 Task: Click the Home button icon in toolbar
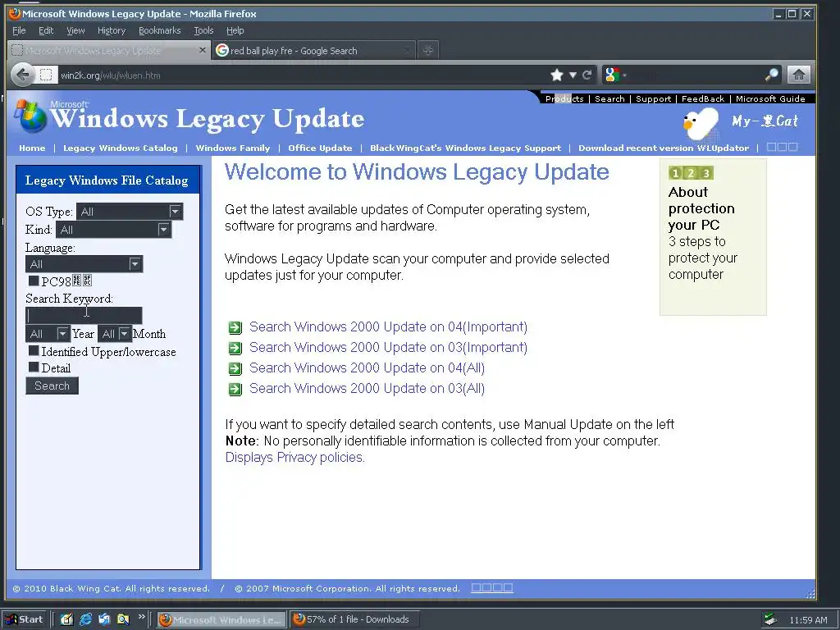798,75
